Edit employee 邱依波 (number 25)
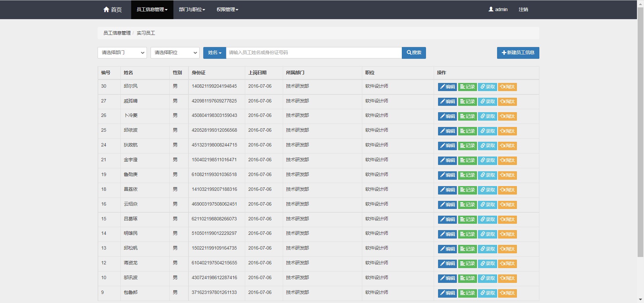This screenshot has height=303, width=644. pyautogui.click(x=447, y=131)
